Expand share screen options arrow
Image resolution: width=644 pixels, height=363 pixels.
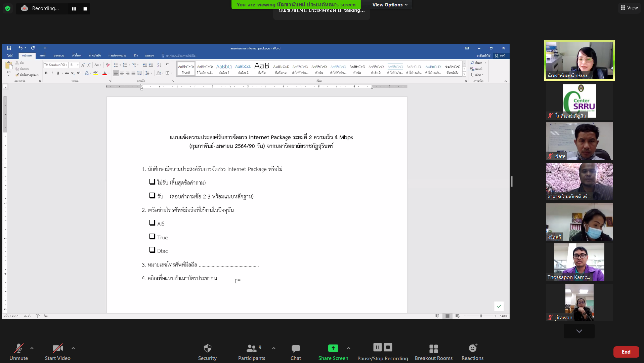point(348,348)
